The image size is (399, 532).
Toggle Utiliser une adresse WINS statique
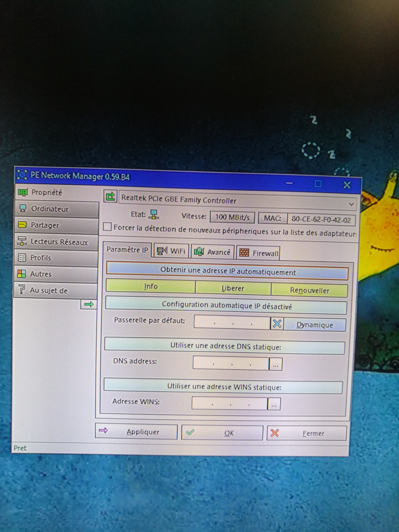click(x=223, y=386)
